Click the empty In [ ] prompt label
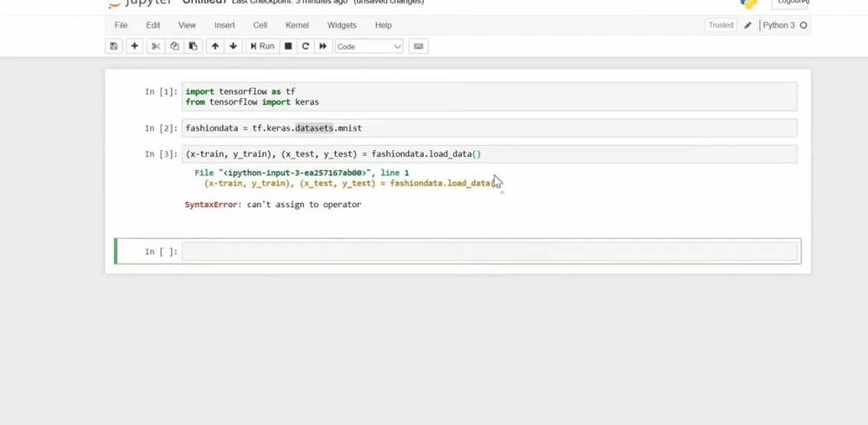The height and width of the screenshot is (425, 868). click(x=161, y=252)
